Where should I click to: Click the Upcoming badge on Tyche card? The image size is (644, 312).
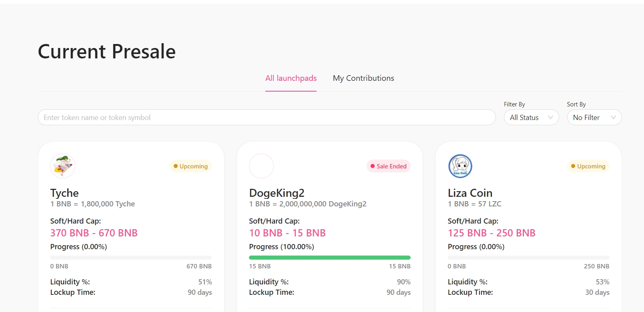(x=191, y=166)
